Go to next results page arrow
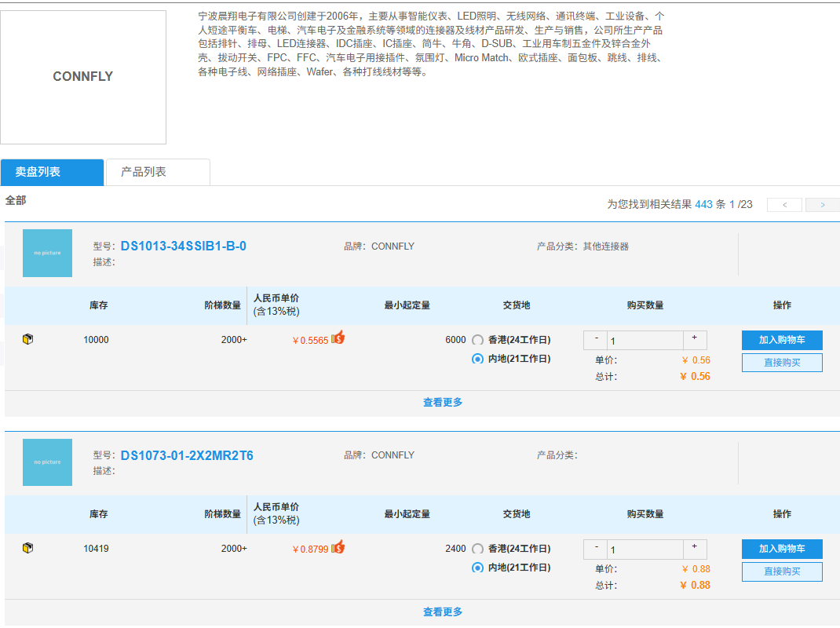This screenshot has width=840, height=628. click(822, 205)
